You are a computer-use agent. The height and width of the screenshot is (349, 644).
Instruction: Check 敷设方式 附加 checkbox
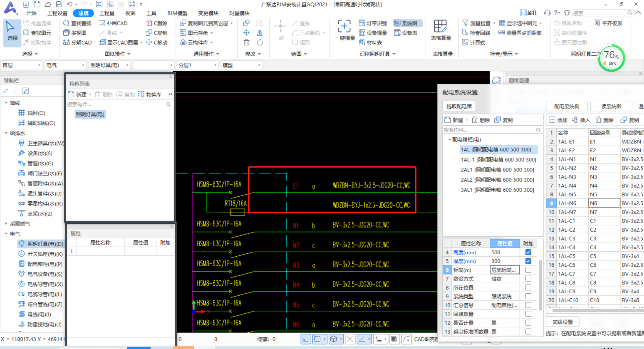pyautogui.click(x=528, y=279)
